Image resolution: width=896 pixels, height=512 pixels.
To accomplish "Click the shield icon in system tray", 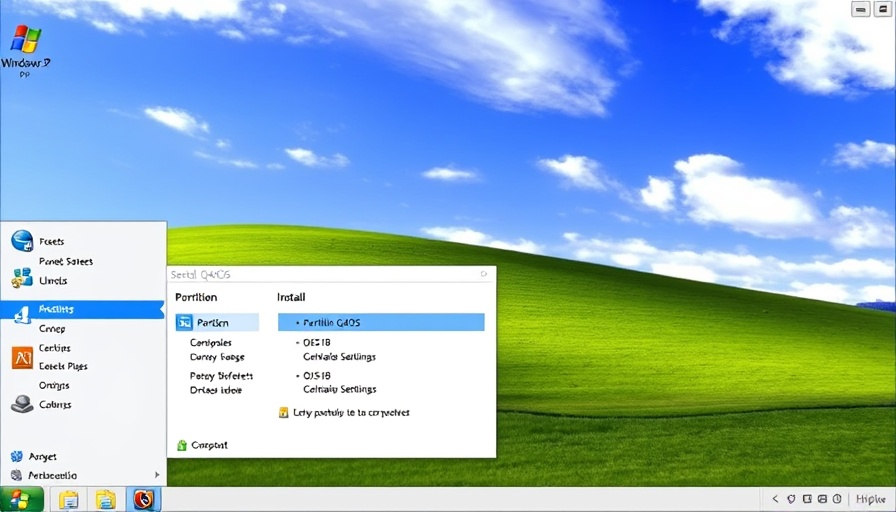I will click(x=791, y=499).
